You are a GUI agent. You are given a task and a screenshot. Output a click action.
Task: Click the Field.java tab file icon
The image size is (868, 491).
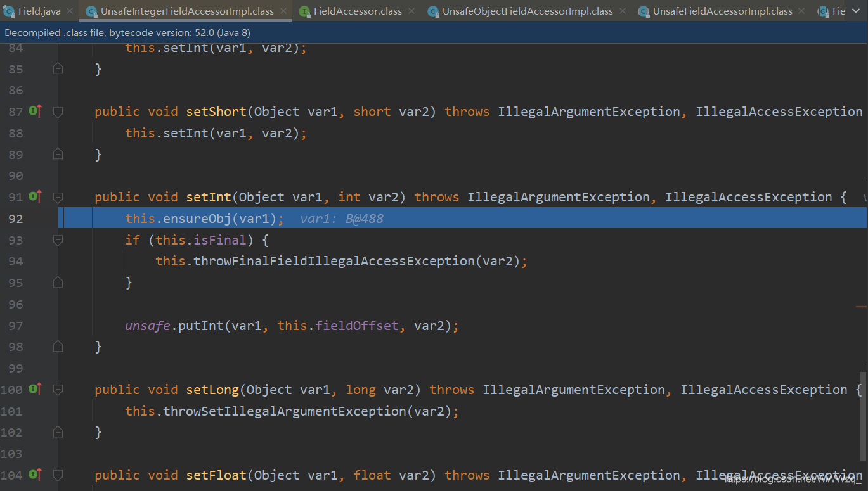[9, 11]
